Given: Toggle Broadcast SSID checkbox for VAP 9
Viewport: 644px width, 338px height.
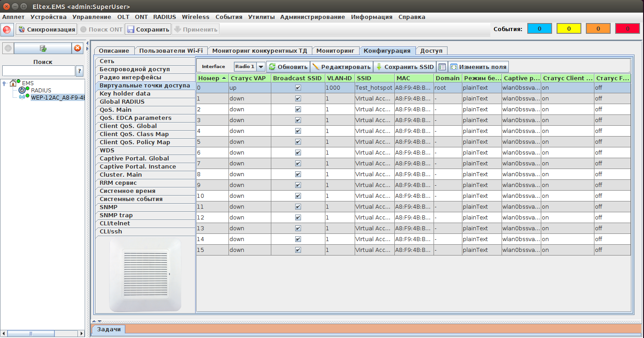Looking at the screenshot, I should 298,185.
